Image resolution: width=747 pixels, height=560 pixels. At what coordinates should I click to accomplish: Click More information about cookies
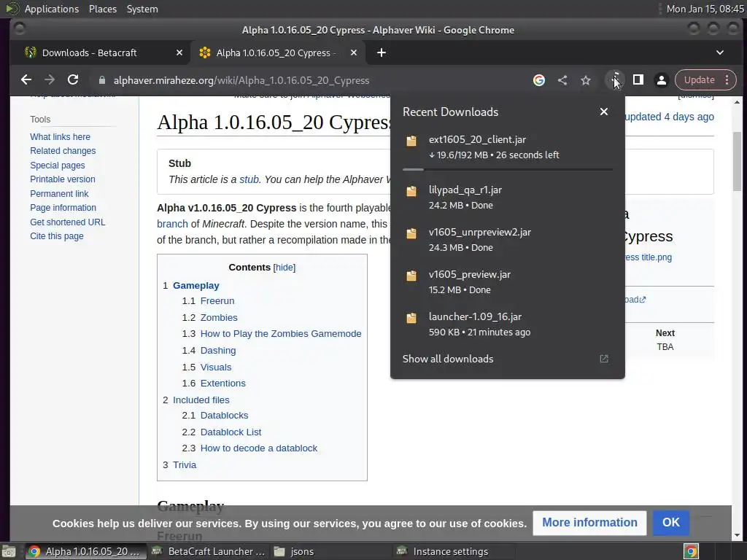click(589, 523)
